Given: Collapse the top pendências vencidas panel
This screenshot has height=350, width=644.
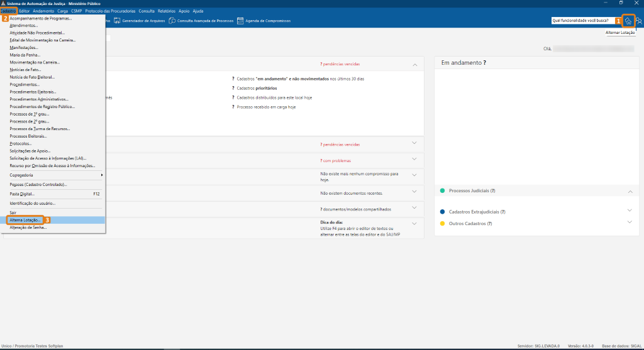Looking at the screenshot, I should tap(414, 64).
